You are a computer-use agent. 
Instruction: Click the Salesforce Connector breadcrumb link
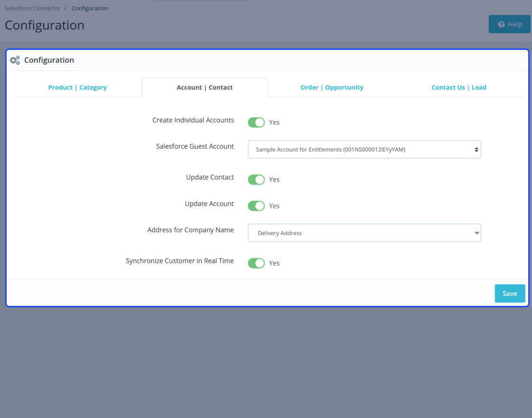[33, 8]
